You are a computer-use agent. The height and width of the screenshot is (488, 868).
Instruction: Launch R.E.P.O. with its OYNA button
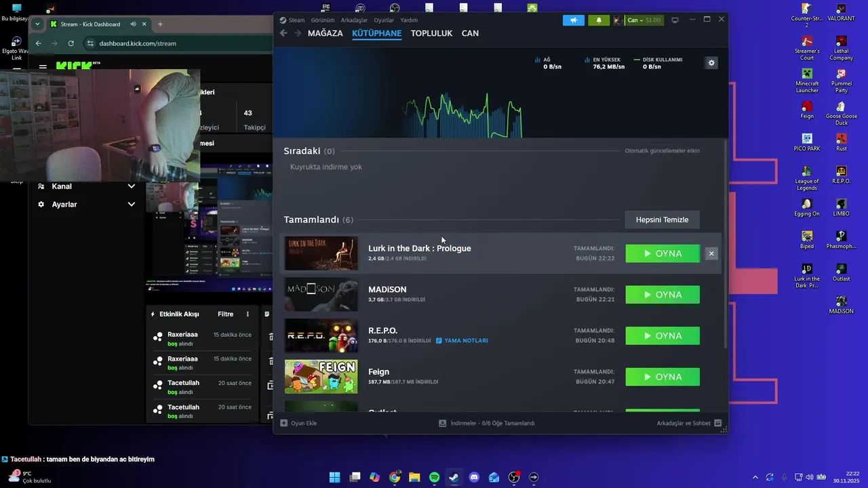[663, 335]
